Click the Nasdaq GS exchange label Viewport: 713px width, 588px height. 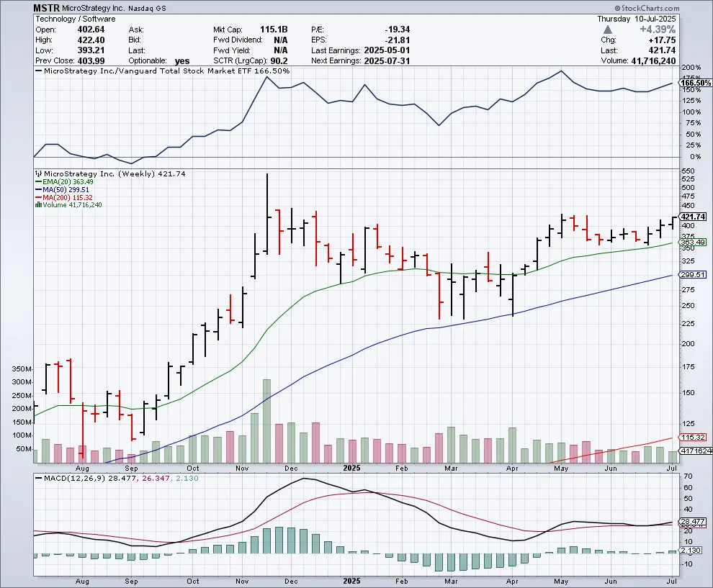click(147, 9)
